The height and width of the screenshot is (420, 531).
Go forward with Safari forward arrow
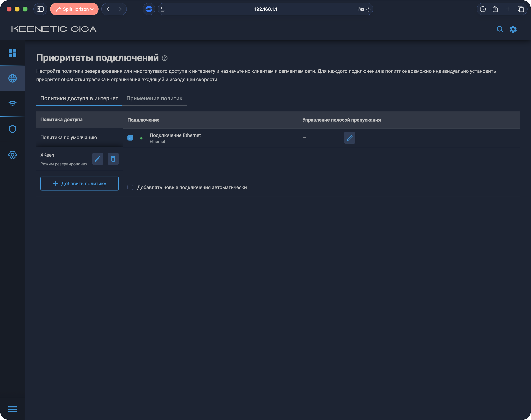tap(120, 9)
